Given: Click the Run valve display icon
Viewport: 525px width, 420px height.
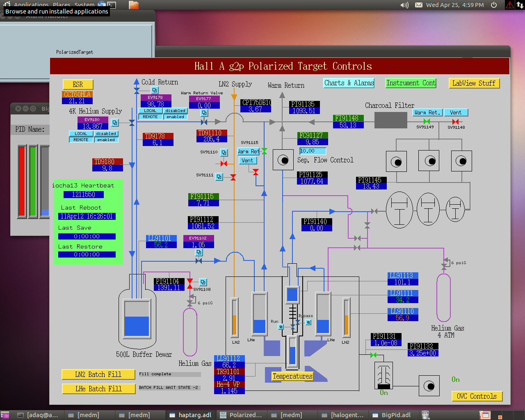Looking at the screenshot, I should point(281,327).
